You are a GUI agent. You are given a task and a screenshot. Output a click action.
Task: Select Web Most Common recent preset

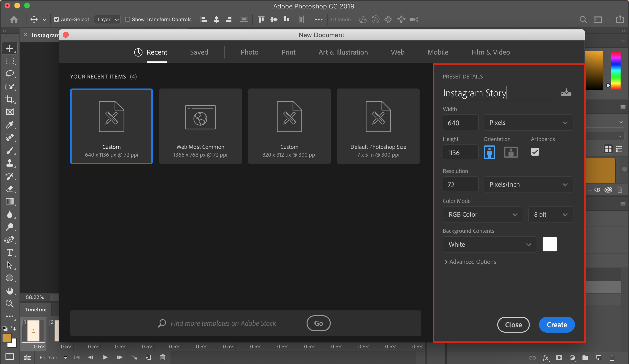point(200,126)
